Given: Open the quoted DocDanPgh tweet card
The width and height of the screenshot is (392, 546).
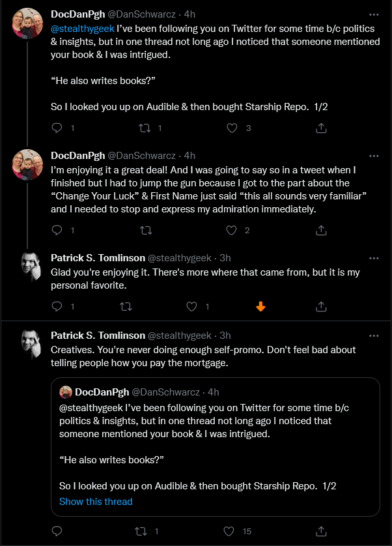Looking at the screenshot, I should coord(216,447).
